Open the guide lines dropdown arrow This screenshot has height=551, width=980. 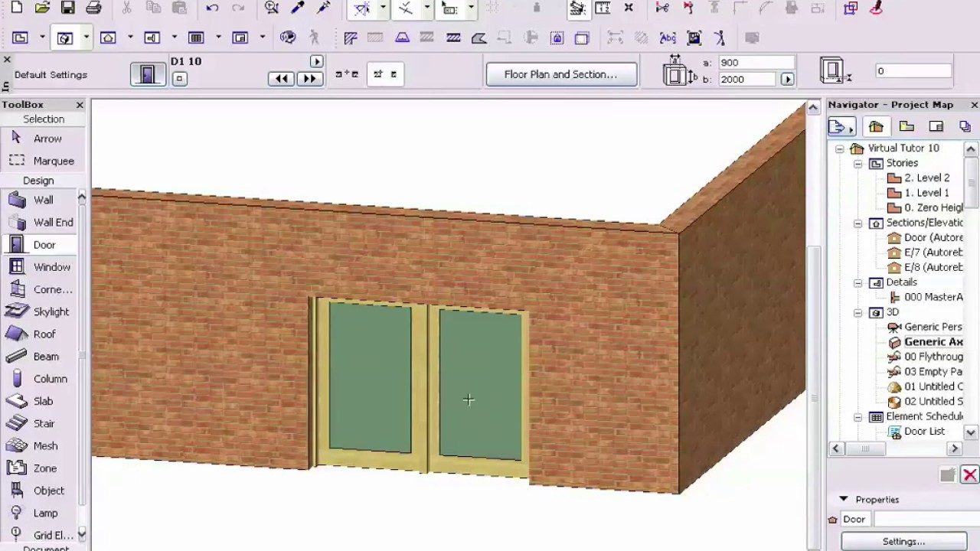click(383, 8)
